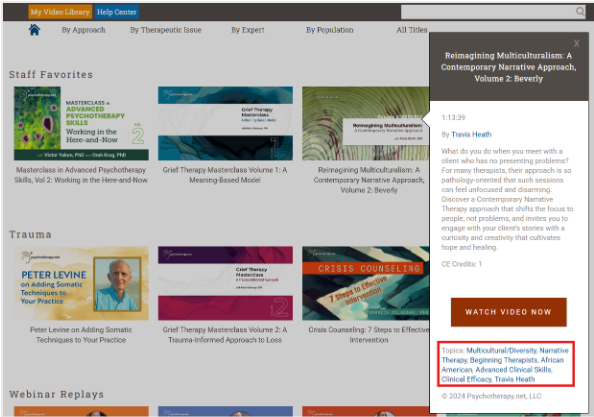The image size is (594, 417).
Task: Open Advanced Psychotherapy Skills Masterclass thumbnail
Action: click(x=81, y=123)
